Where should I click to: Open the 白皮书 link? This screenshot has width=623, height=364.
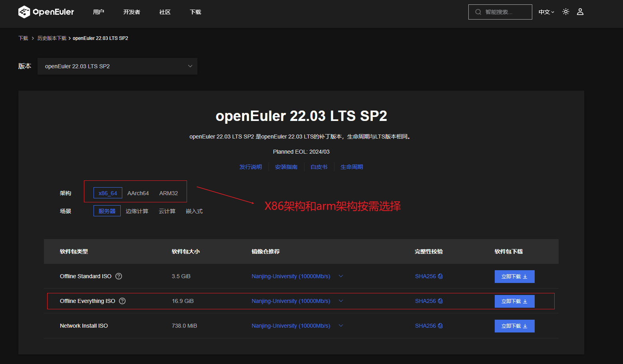(319, 167)
